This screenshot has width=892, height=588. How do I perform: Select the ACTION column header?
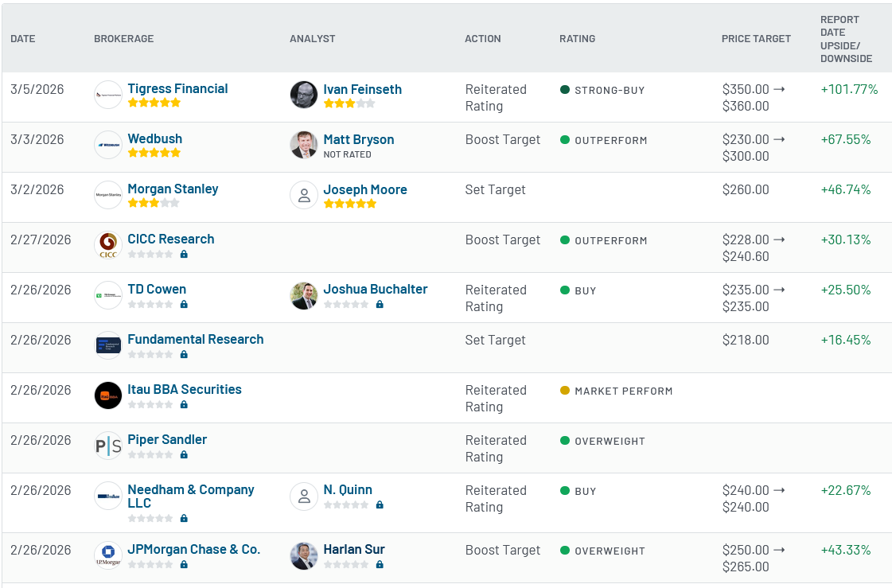pos(483,39)
